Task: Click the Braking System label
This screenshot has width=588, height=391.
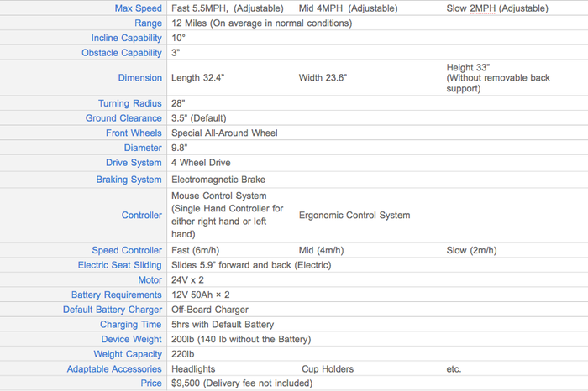Action: (129, 180)
